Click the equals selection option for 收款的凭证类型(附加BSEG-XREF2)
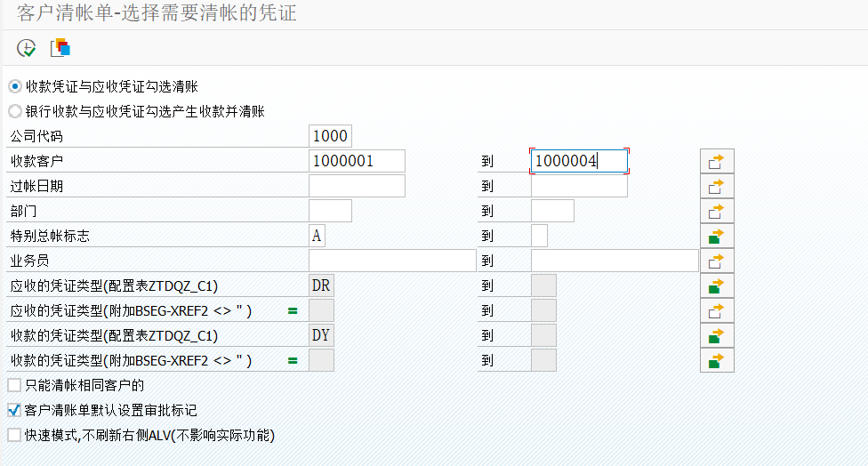This screenshot has width=868, height=466. tap(293, 361)
